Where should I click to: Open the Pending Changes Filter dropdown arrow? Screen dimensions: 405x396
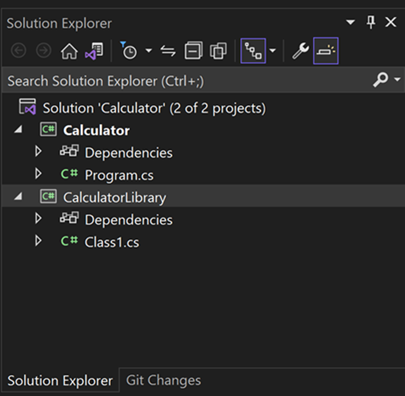tap(148, 51)
